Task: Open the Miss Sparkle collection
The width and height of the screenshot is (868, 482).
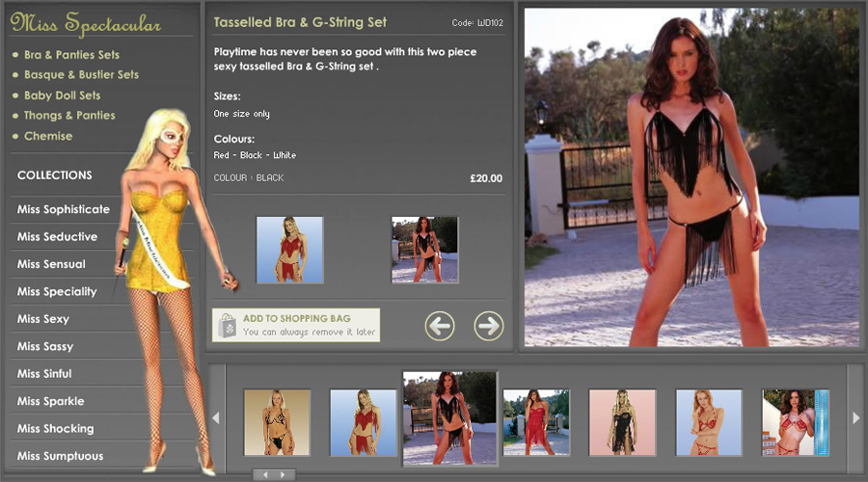Action: pyautogui.click(x=50, y=401)
